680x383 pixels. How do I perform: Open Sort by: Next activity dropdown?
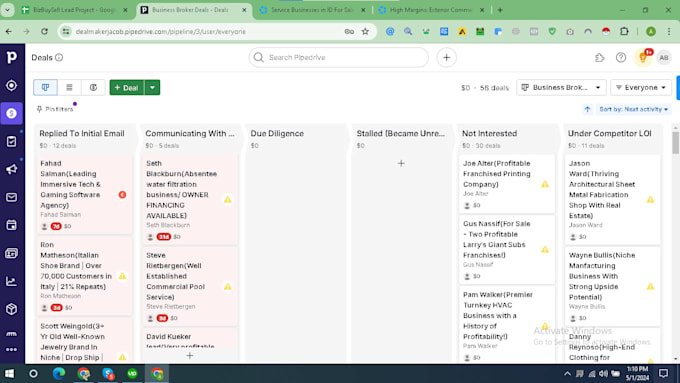point(633,109)
